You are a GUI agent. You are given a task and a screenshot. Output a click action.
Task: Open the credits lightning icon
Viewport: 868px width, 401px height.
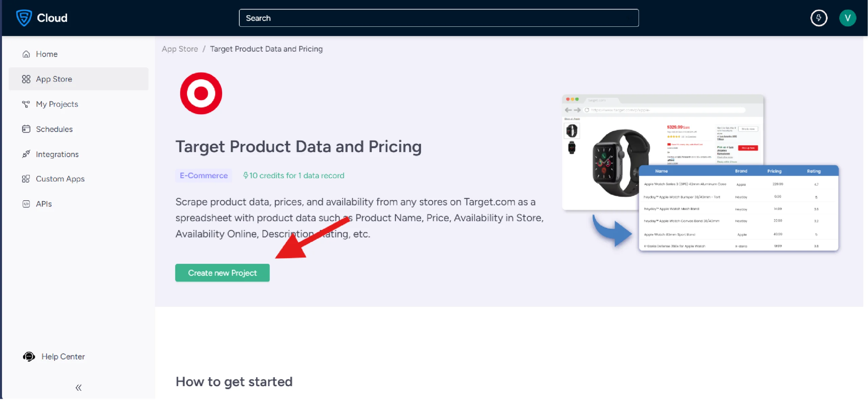818,18
